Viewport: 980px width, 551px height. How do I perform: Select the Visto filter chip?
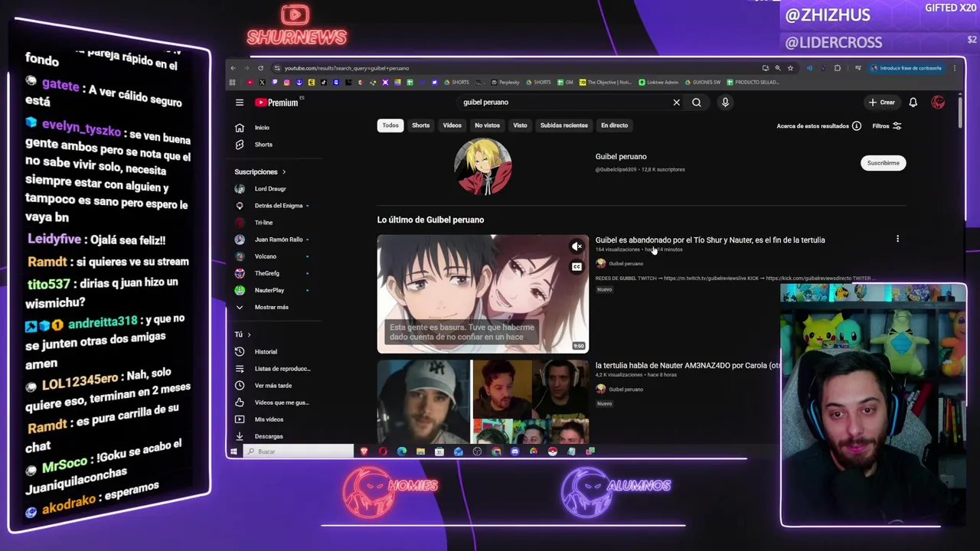520,126
